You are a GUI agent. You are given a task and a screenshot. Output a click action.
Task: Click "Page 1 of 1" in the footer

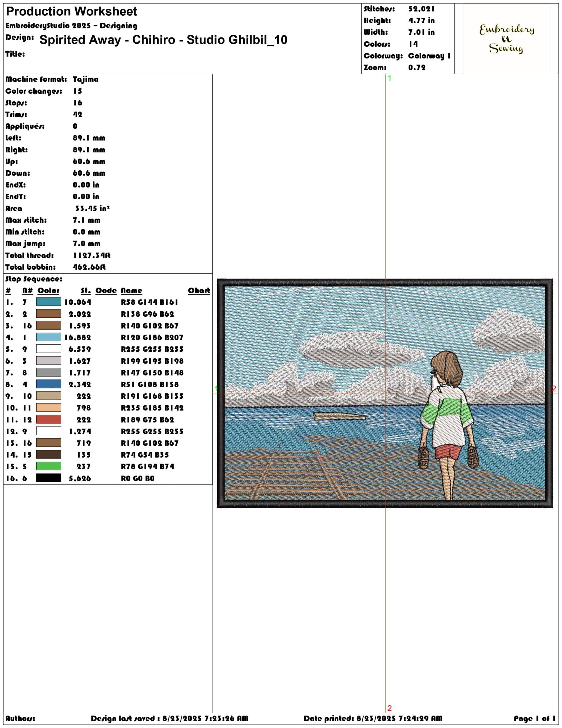pos(535,718)
